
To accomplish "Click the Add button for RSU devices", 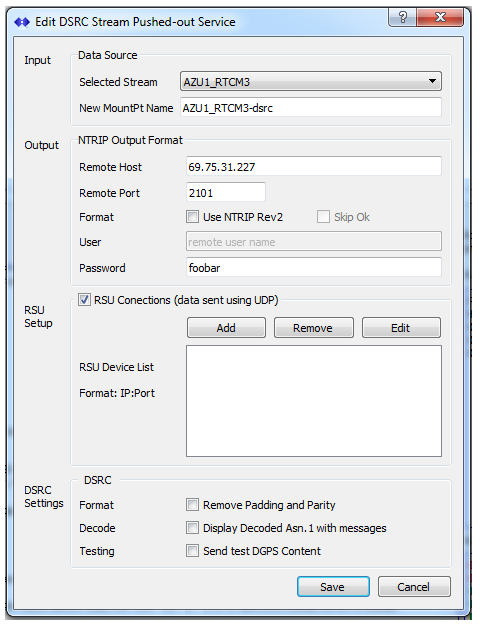I will (226, 328).
